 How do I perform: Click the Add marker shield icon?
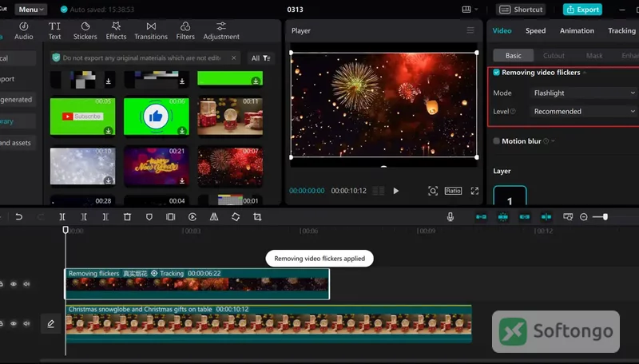click(149, 217)
